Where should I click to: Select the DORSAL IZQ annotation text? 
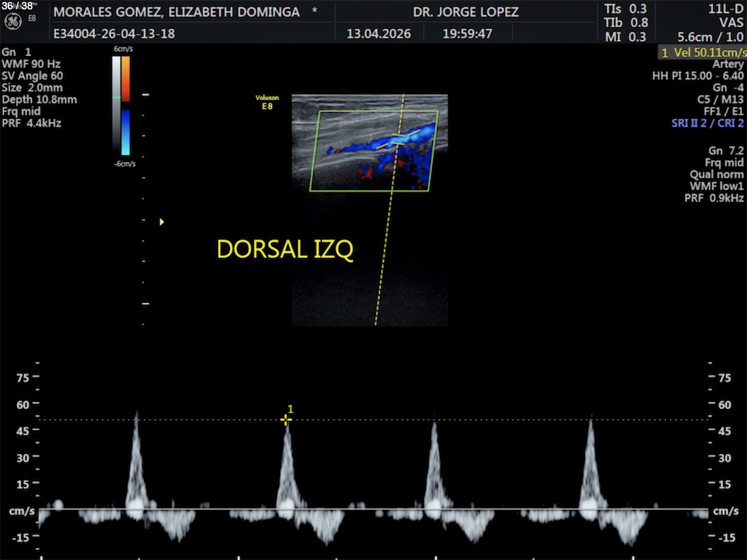pos(285,249)
